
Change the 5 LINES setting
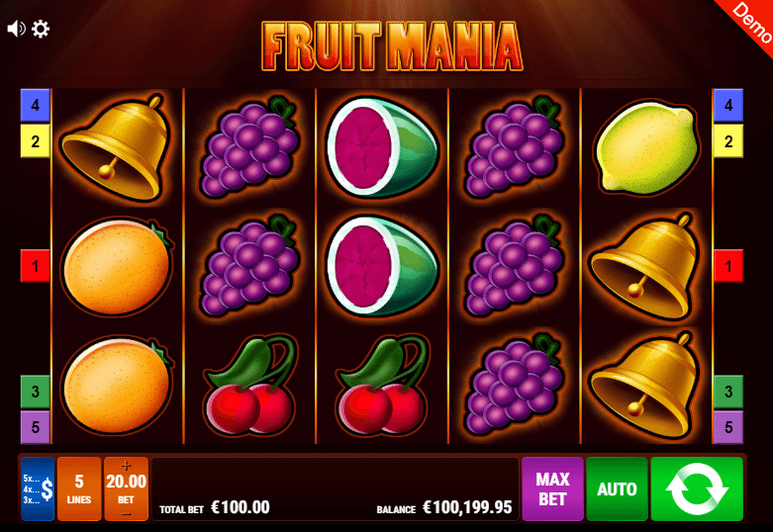pyautogui.click(x=79, y=488)
